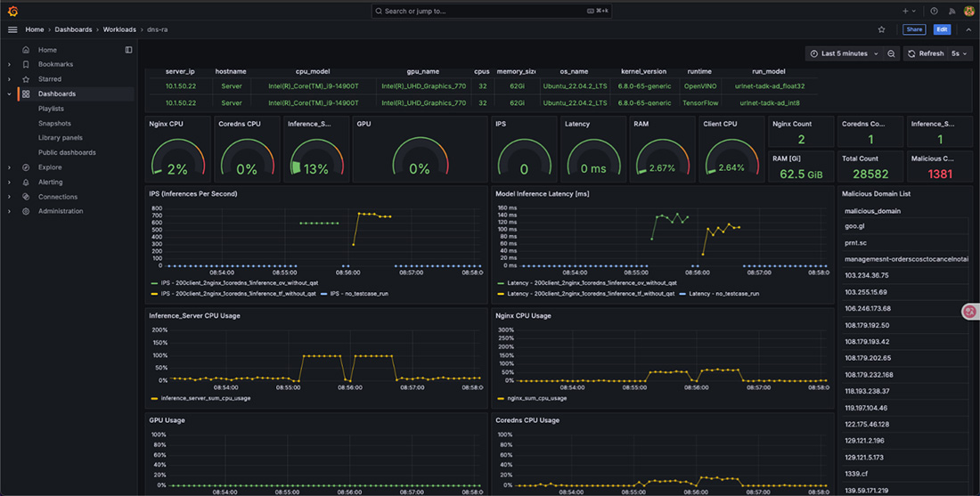Click the Grafana logo icon
Image resolution: width=980 pixels, height=496 pixels.
(x=12, y=11)
